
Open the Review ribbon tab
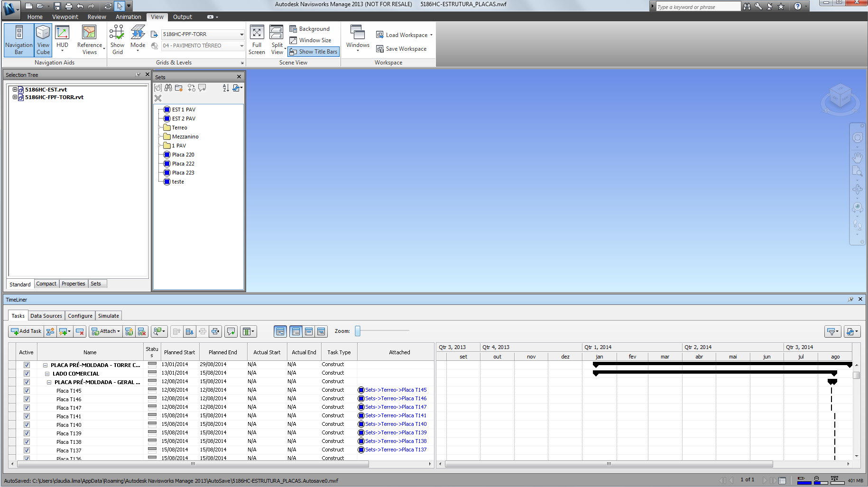pos(97,17)
